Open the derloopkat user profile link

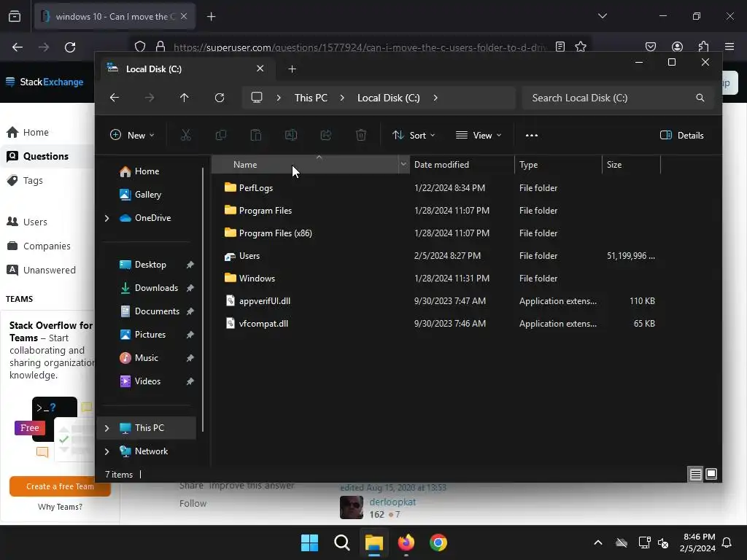click(x=392, y=502)
